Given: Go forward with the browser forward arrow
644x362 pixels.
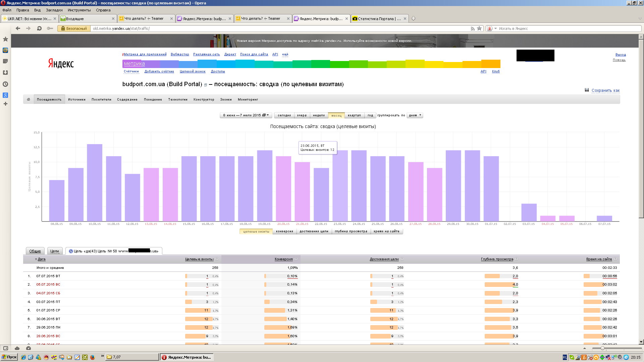Looking at the screenshot, I should tap(28, 28).
